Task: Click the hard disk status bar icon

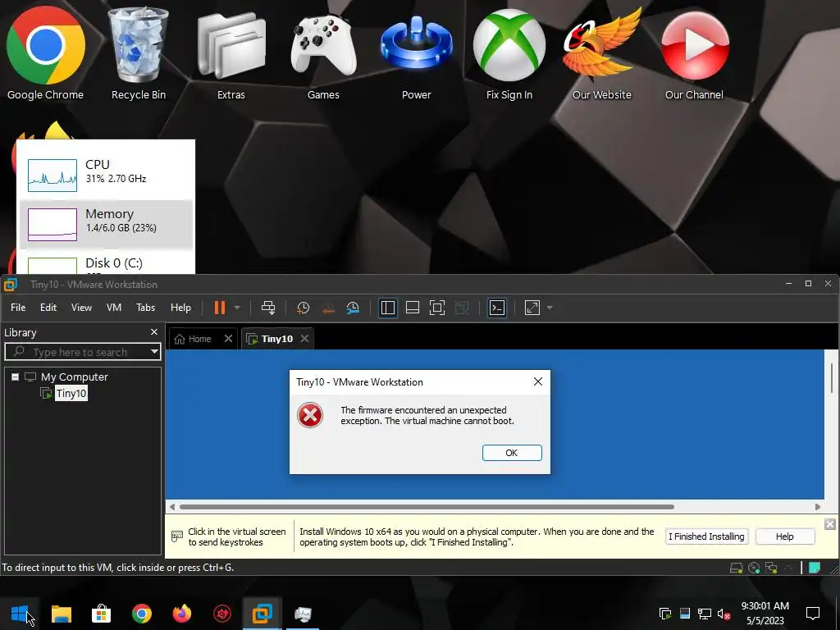Action: pyautogui.click(x=736, y=568)
